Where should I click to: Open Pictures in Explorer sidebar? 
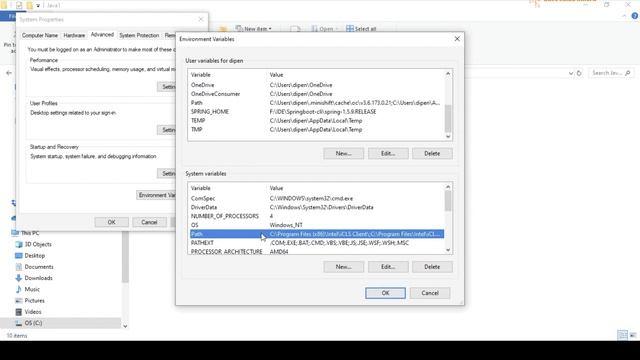click(x=30, y=300)
